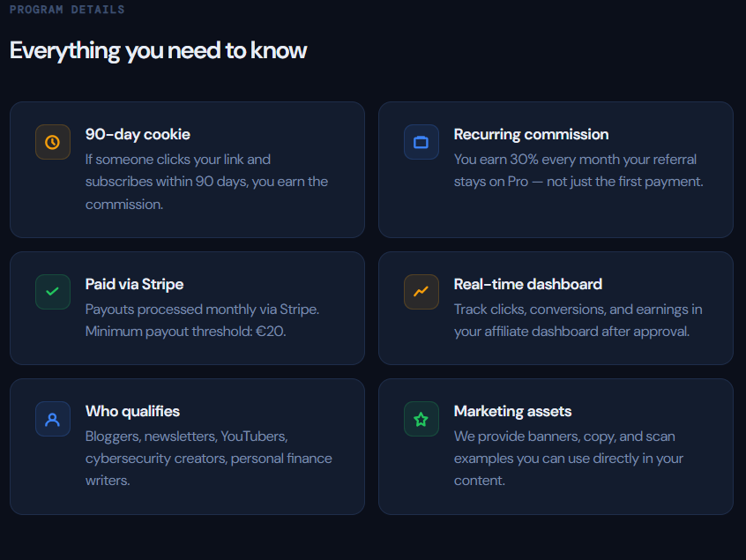Click the subscribes within 90 days description

pos(206,182)
